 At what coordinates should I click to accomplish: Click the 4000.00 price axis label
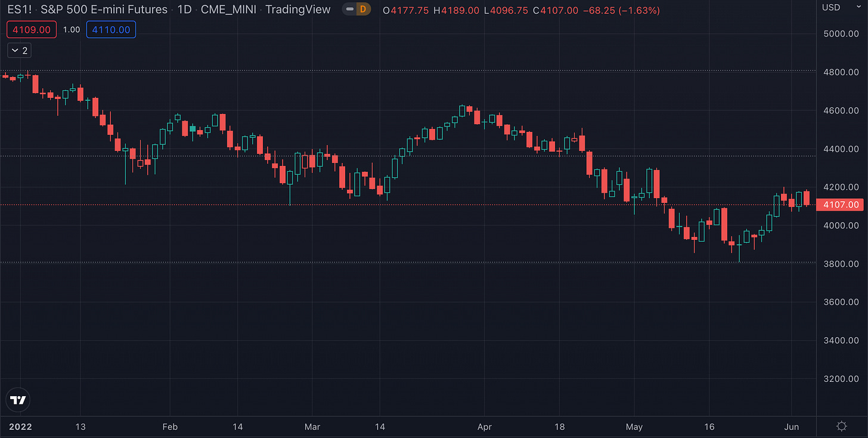click(x=841, y=226)
